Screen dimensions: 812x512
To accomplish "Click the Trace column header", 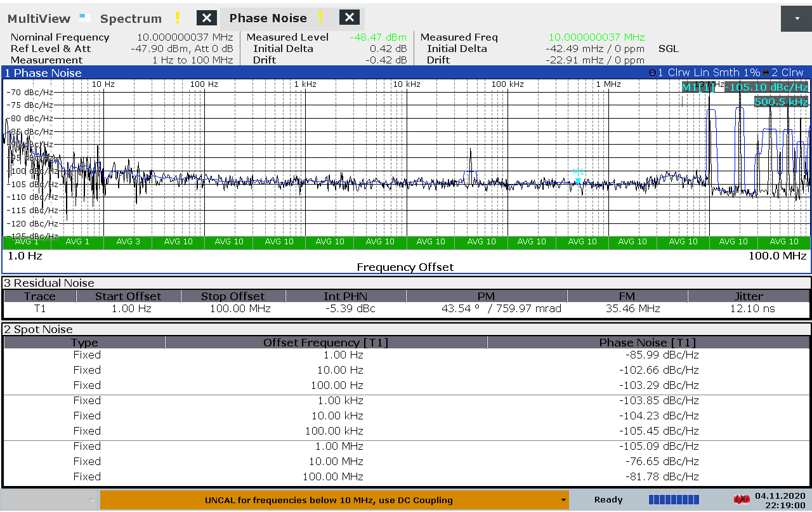I will 40,296.
